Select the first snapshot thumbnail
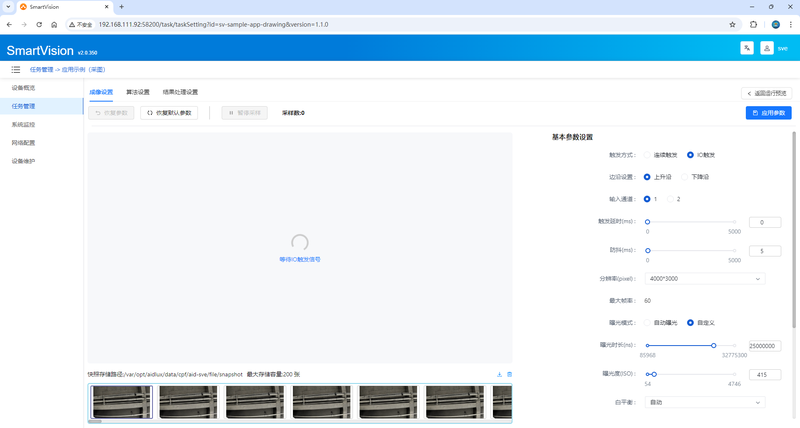This screenshot has width=800, height=428. pos(121,402)
